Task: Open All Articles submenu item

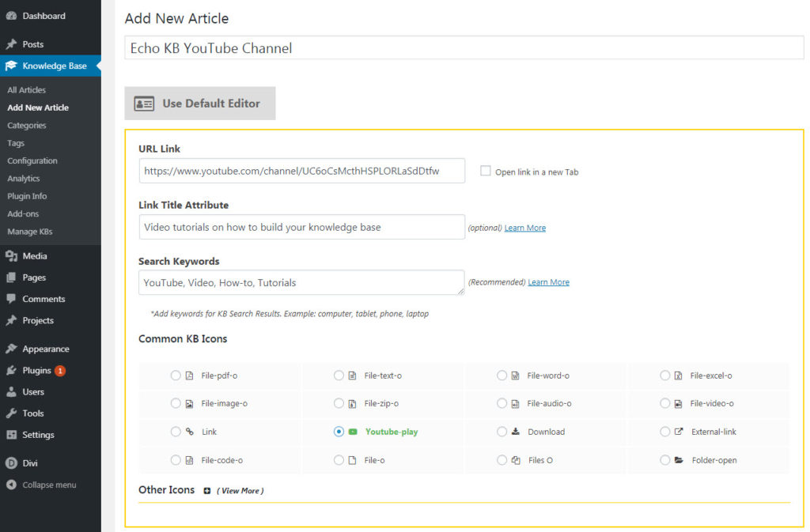Action: coord(26,90)
